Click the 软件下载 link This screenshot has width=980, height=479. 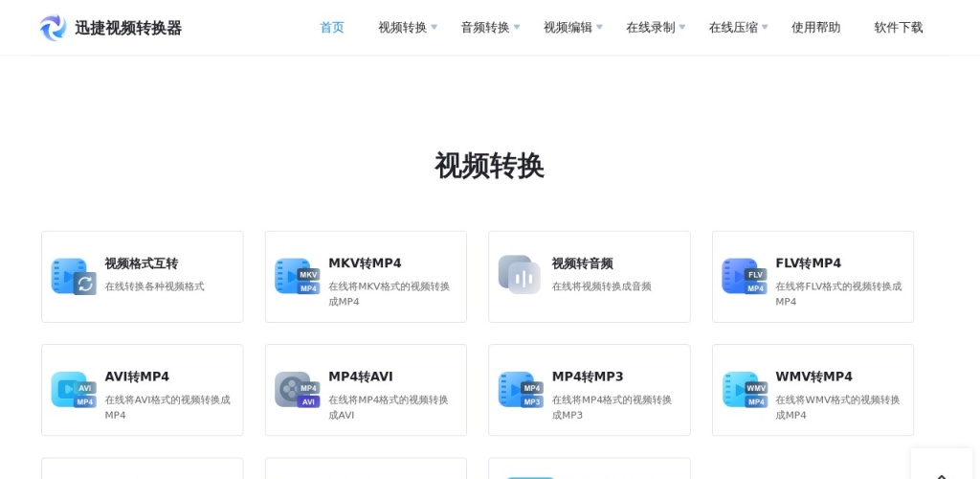coord(898,28)
